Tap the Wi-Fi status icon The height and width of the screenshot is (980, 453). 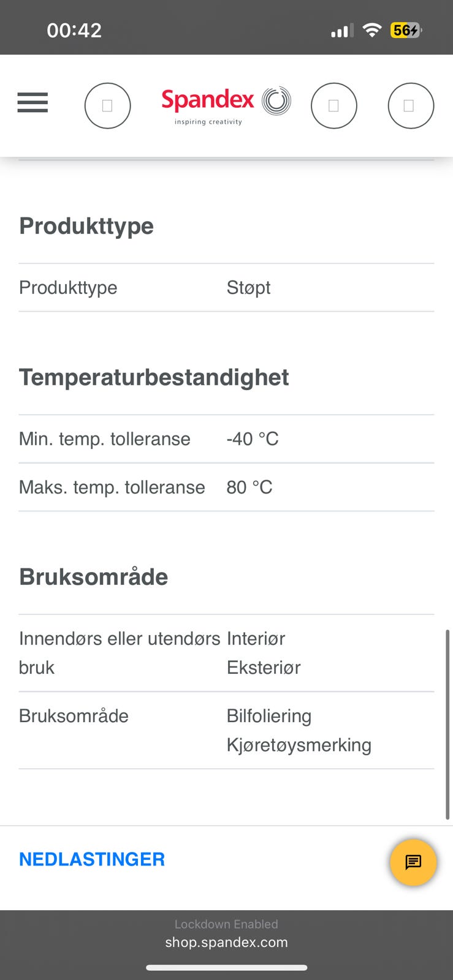coord(371,30)
